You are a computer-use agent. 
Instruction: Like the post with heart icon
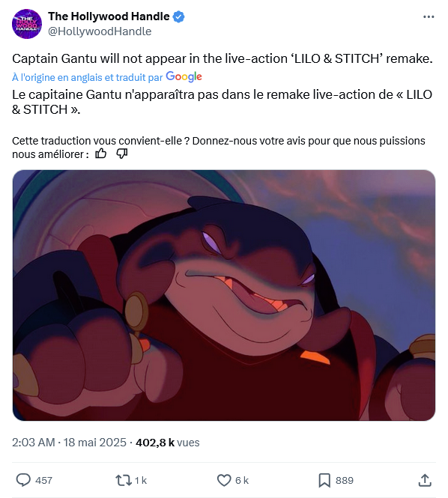pyautogui.click(x=224, y=480)
